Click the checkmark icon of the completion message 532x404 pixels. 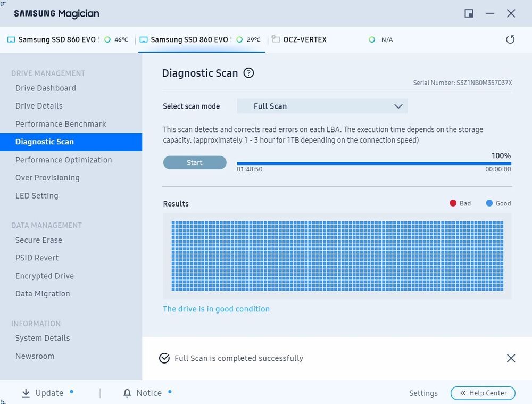(164, 358)
